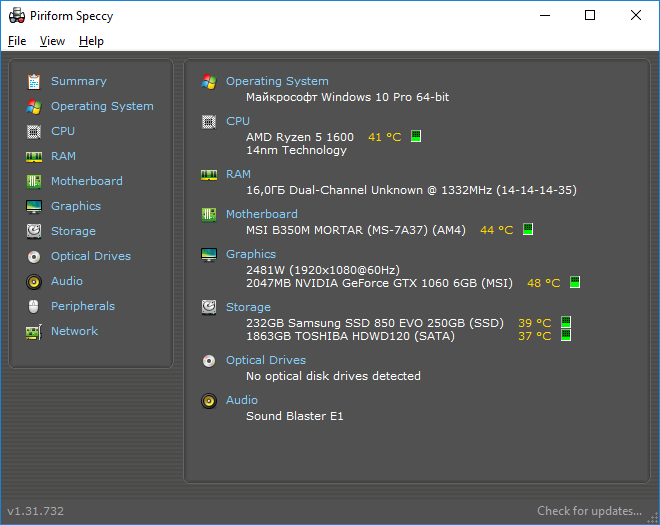This screenshot has width=660, height=525.
Task: Click Audio heading link in summary
Action: point(242,400)
